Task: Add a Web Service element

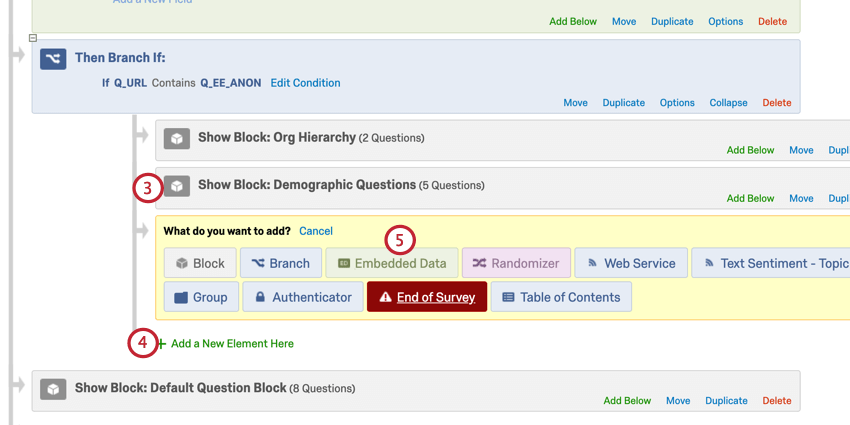Action: tap(630, 263)
